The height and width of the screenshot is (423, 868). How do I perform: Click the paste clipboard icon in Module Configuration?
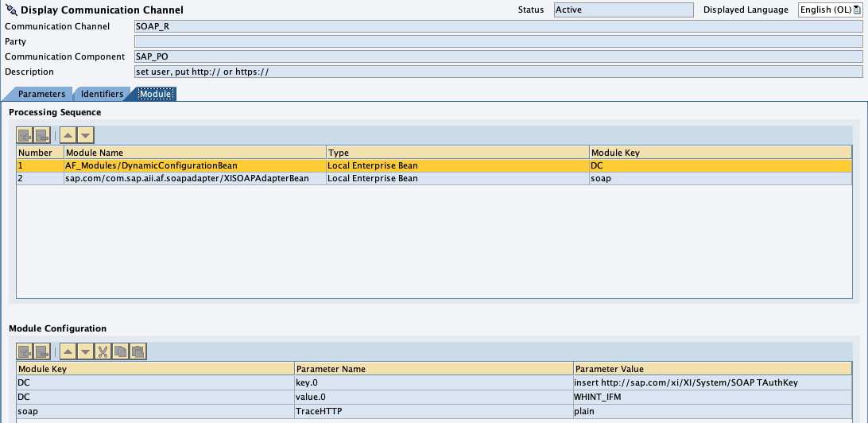(x=138, y=351)
